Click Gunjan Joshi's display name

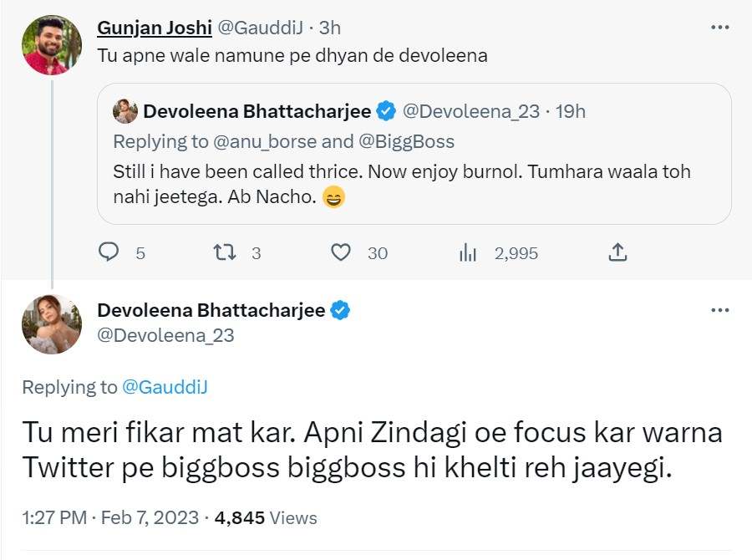[155, 26]
